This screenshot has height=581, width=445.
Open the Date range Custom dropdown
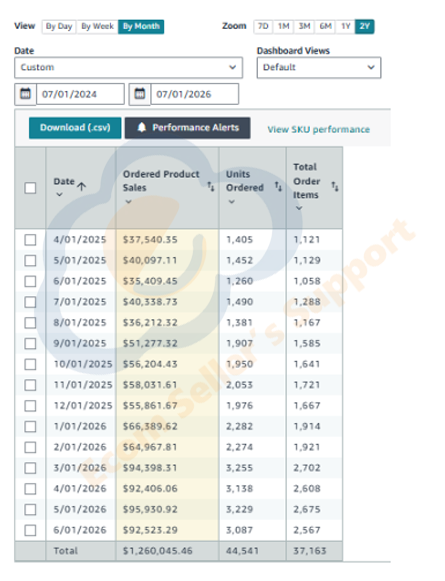point(129,67)
